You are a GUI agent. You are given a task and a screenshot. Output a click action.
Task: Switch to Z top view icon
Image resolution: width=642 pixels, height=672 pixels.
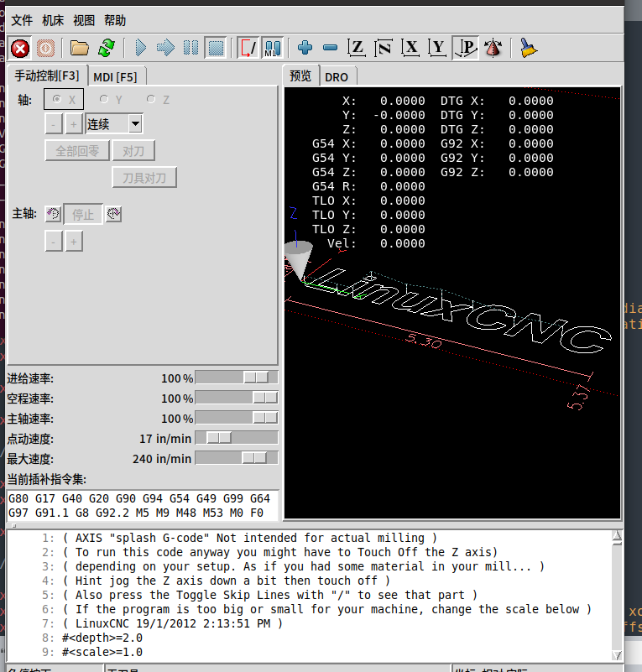(x=358, y=48)
